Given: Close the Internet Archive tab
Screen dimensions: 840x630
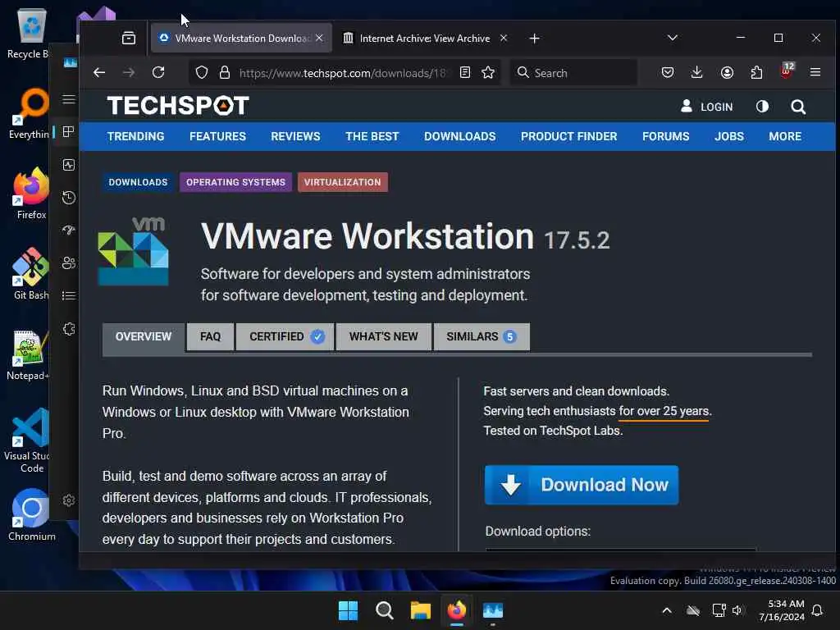Looking at the screenshot, I should pos(504,38).
